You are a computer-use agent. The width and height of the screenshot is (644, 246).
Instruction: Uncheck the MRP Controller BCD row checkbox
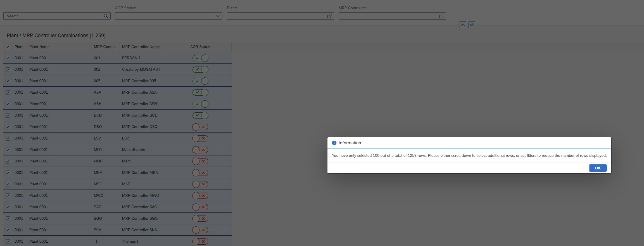coord(8,115)
